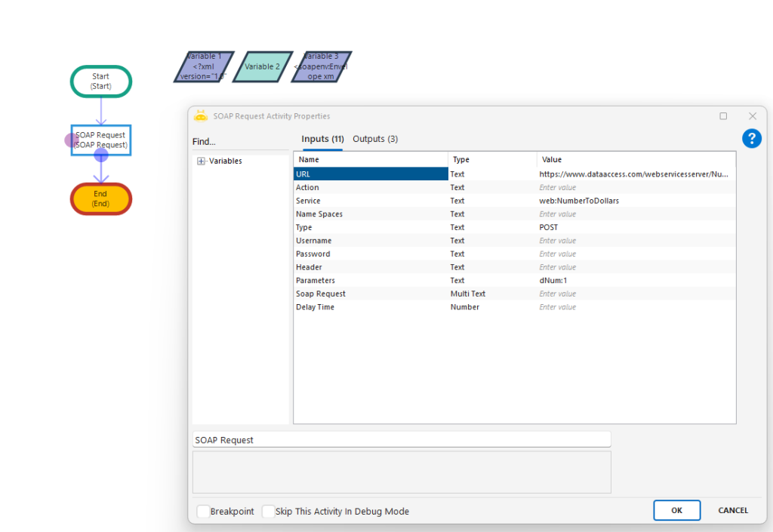This screenshot has width=773, height=532.
Task: Click the Username value field
Action: point(634,241)
